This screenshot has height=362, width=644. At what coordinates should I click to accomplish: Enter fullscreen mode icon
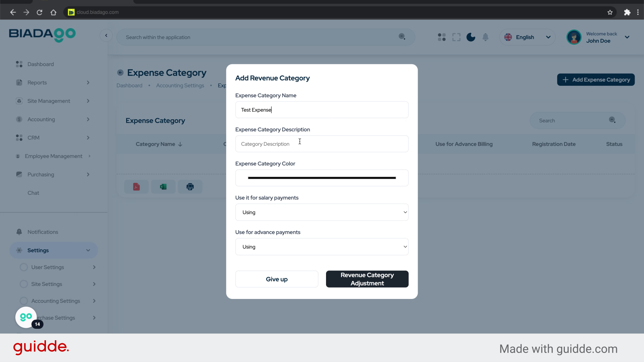click(x=456, y=37)
